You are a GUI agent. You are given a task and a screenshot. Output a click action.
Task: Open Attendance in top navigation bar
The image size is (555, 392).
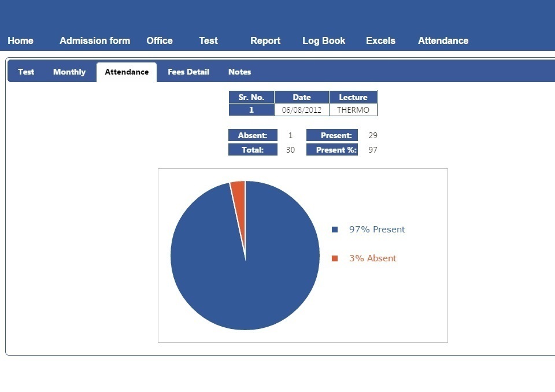443,40
